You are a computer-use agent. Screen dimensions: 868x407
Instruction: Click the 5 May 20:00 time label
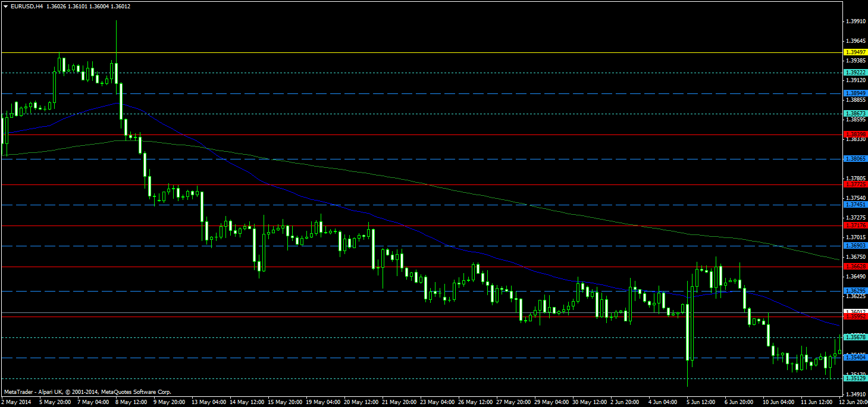[x=54, y=402]
